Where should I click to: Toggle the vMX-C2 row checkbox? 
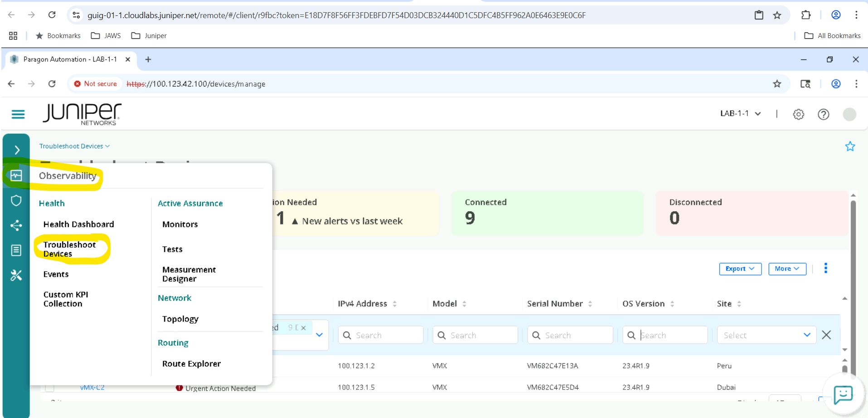50,388
